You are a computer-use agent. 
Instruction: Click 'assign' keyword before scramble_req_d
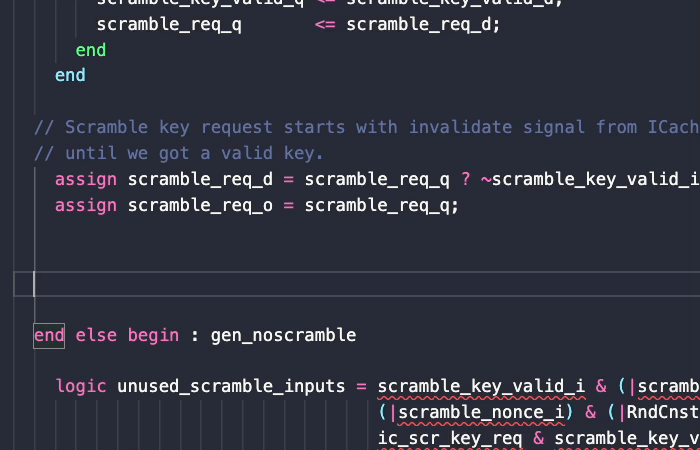[85, 179]
